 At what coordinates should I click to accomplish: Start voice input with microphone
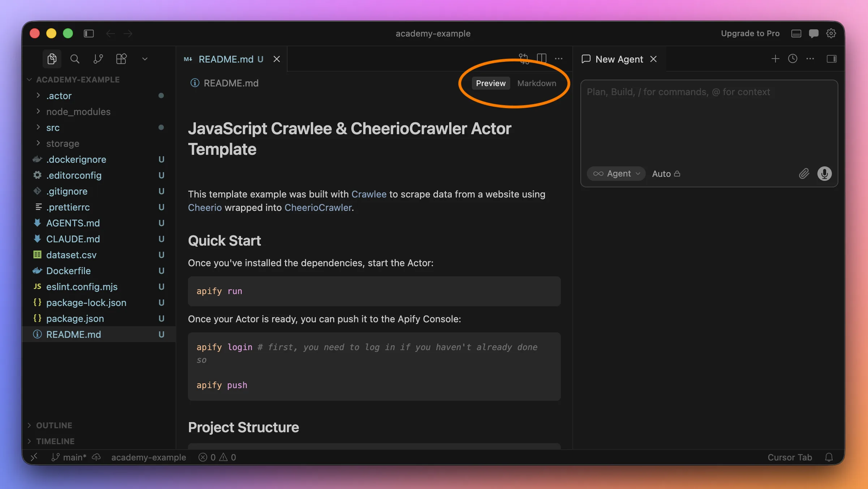click(824, 174)
